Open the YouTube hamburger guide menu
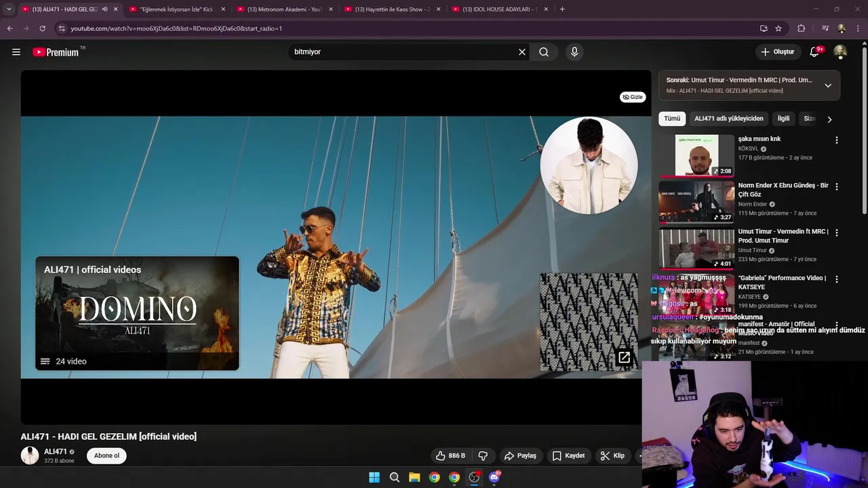This screenshot has width=868, height=488. (x=16, y=52)
